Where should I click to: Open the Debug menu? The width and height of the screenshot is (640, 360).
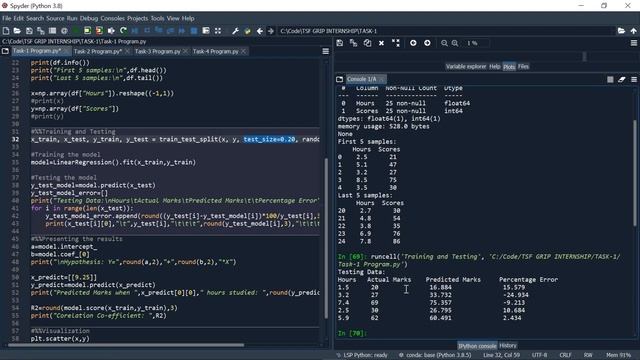tap(89, 18)
